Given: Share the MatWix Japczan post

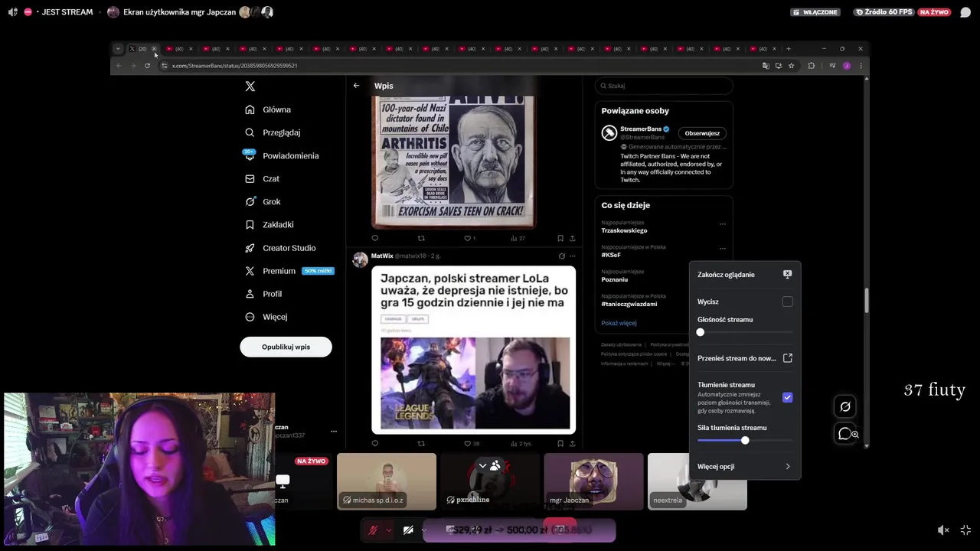Looking at the screenshot, I should tap(572, 443).
